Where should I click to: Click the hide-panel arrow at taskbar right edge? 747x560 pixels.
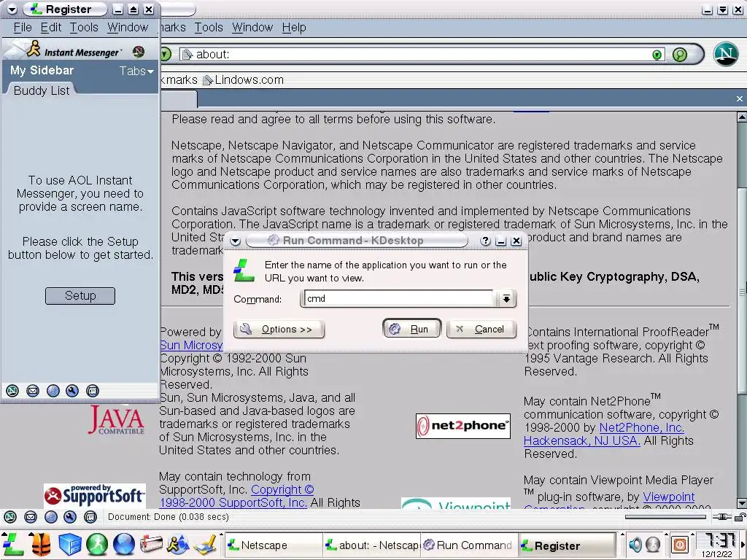tap(743, 544)
